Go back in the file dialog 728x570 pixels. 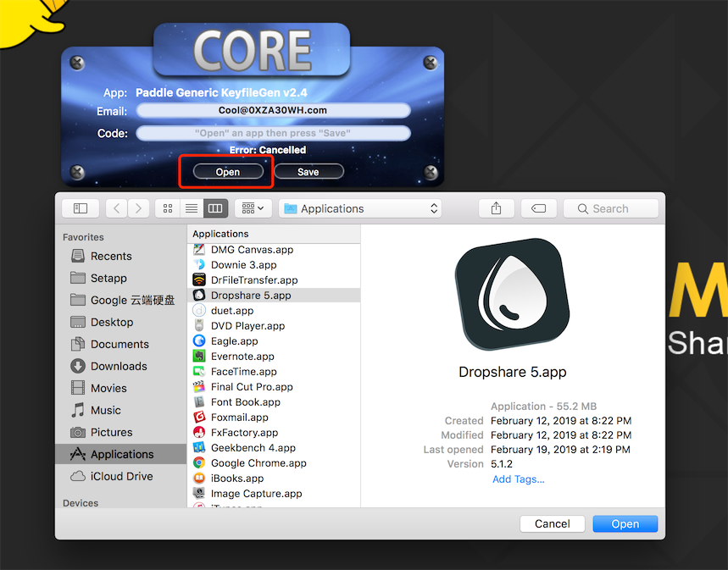click(117, 208)
